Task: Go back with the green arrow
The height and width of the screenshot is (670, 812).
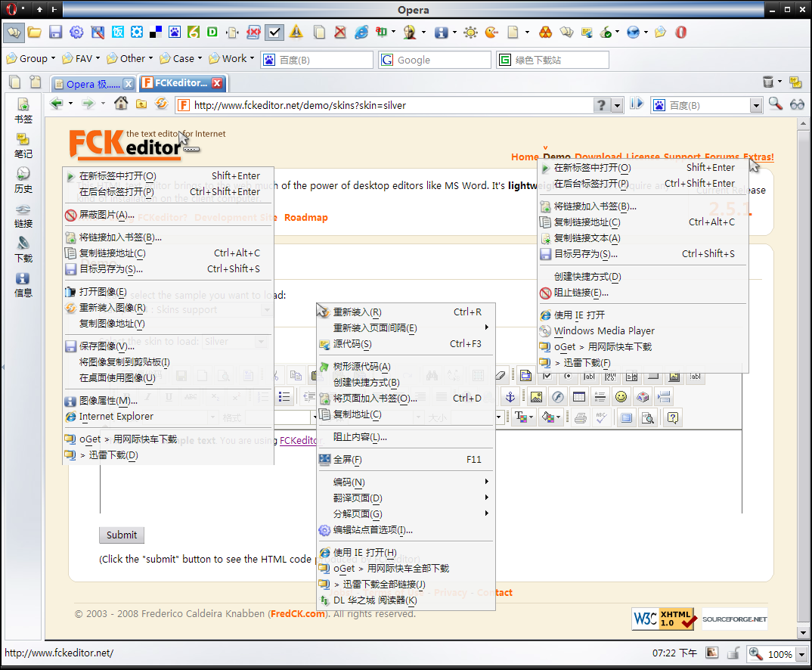Action: point(56,104)
